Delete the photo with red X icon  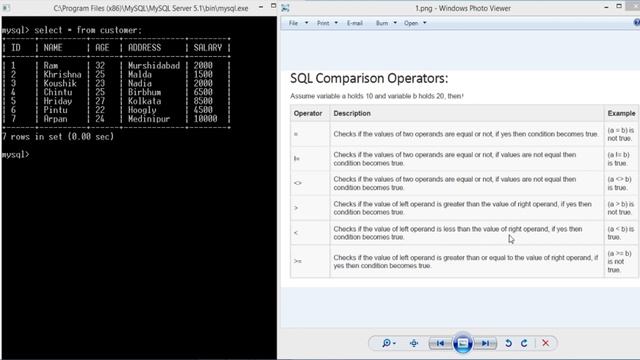pyautogui.click(x=545, y=343)
